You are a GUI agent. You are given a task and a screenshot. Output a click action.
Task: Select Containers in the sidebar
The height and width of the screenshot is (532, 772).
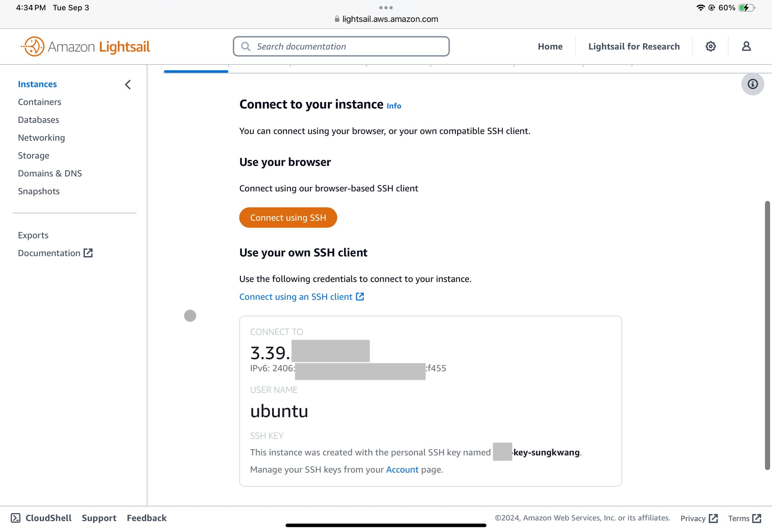point(40,102)
